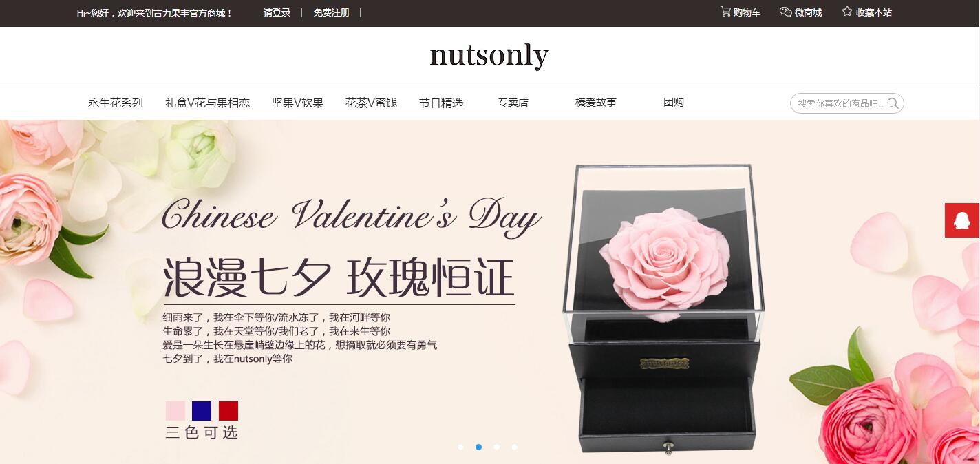Screen dimensions: 980x464
Task: Open the 团购 navigation item
Action: tap(674, 103)
